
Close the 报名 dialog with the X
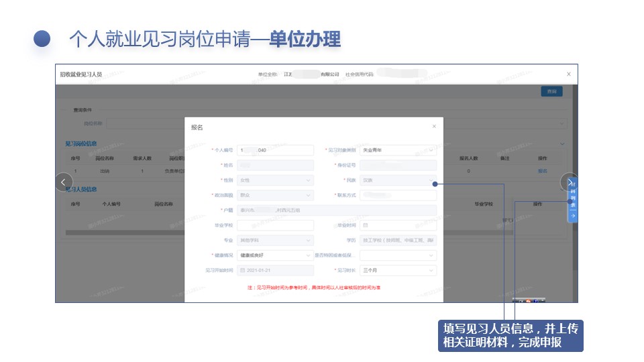434,126
